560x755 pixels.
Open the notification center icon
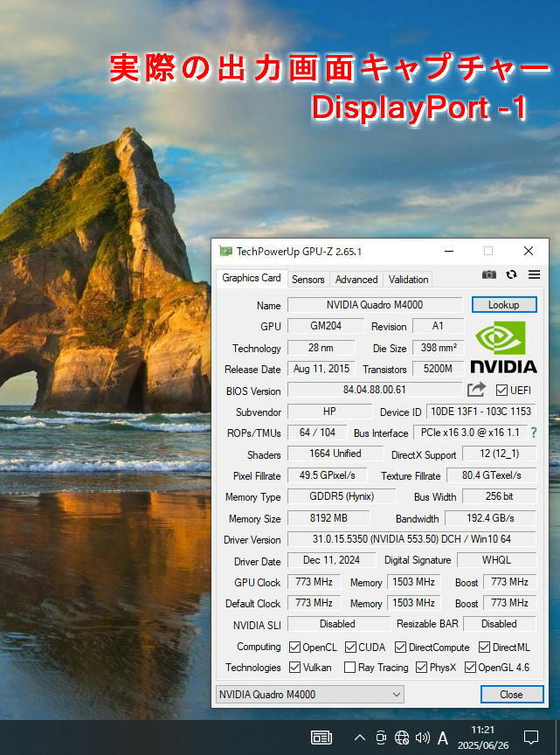click(531, 738)
